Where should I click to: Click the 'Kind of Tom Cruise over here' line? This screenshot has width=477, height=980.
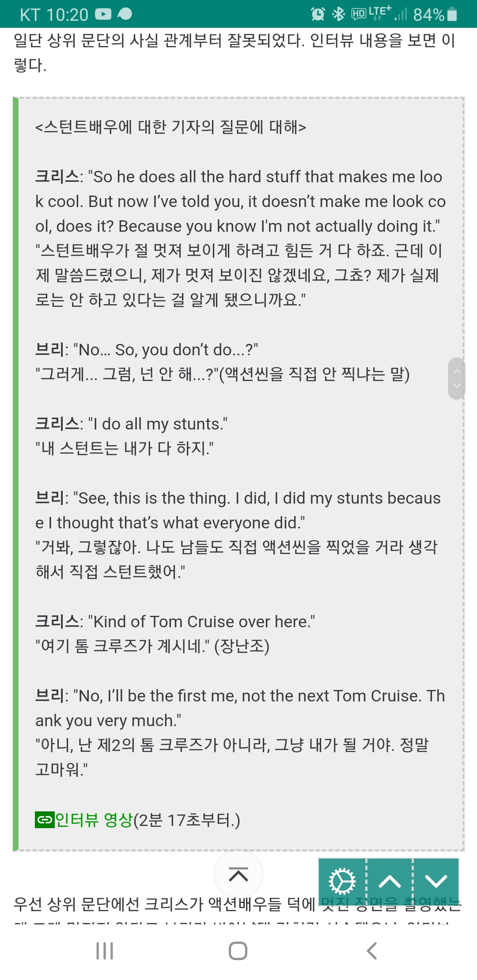tap(175, 622)
